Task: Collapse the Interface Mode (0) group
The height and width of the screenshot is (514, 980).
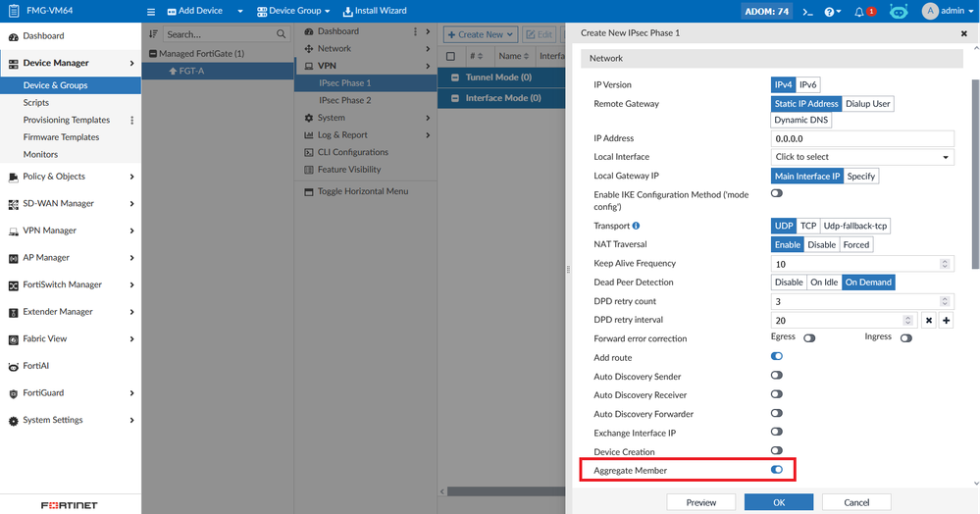Action: pyautogui.click(x=455, y=98)
